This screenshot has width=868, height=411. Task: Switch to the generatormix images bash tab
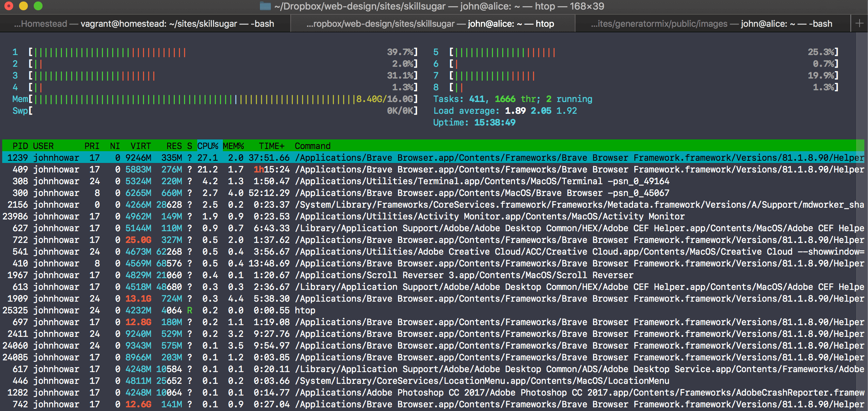pos(713,23)
